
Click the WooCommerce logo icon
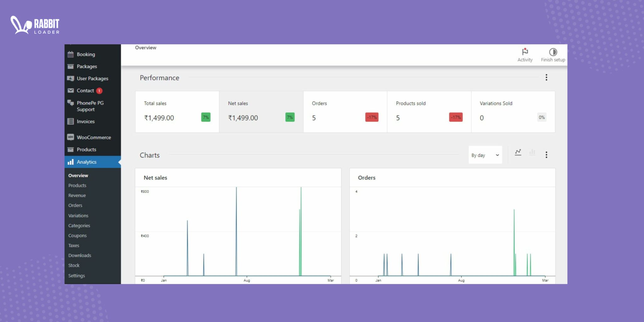click(70, 137)
